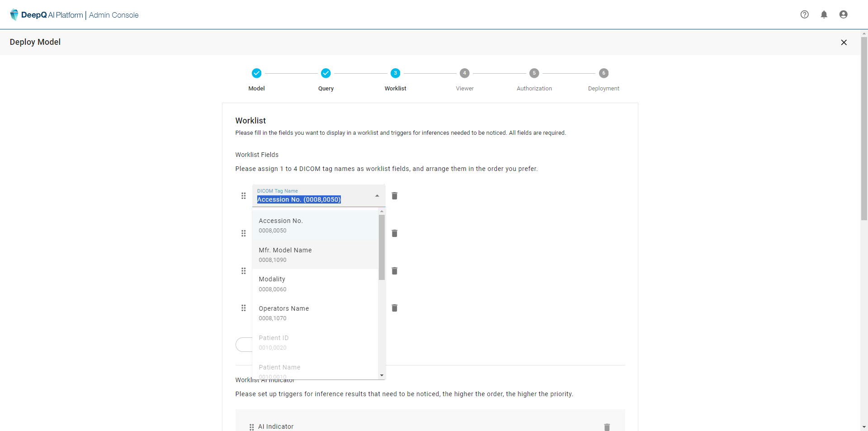This screenshot has width=868, height=431.
Task: Click the AI Indicator drag handle
Action: pos(252,426)
